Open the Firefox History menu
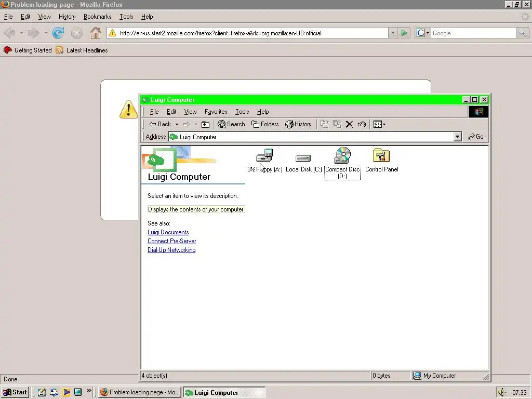The image size is (532, 399). coord(67,17)
